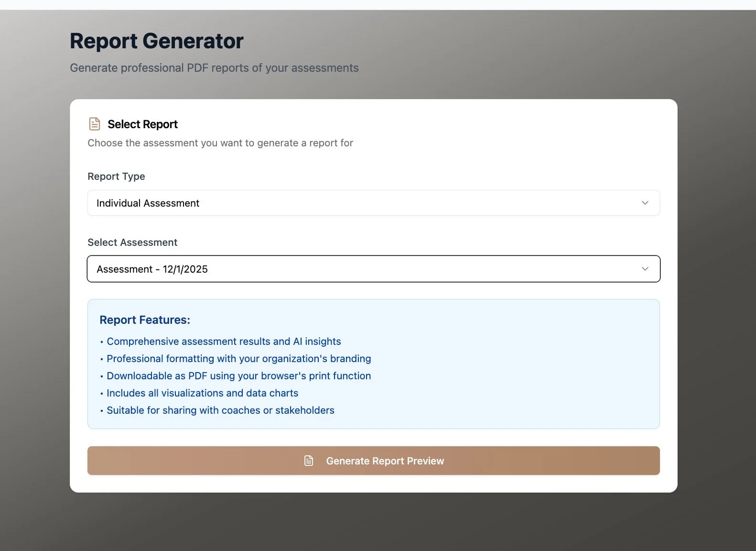Click 'Downloadable as PDF using your browser's print function'

pos(236,376)
